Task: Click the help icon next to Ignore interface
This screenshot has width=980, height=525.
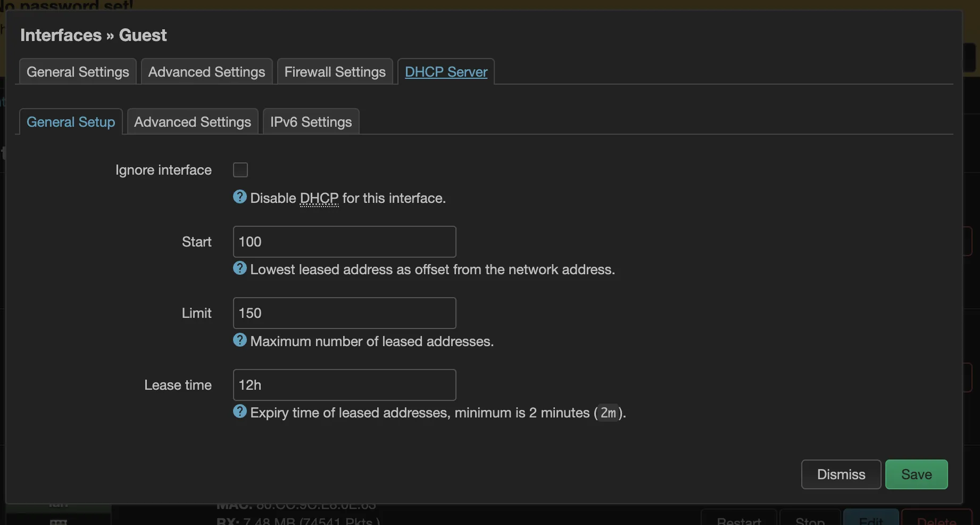Action: tap(240, 196)
